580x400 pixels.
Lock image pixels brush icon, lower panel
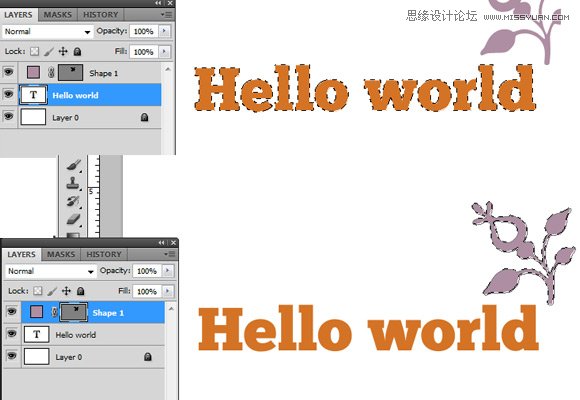(52, 291)
